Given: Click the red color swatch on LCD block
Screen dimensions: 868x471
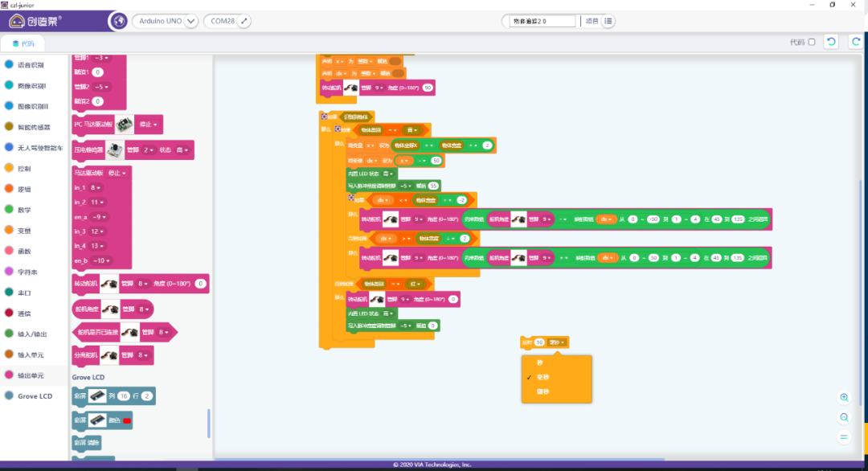Looking at the screenshot, I should [x=127, y=420].
